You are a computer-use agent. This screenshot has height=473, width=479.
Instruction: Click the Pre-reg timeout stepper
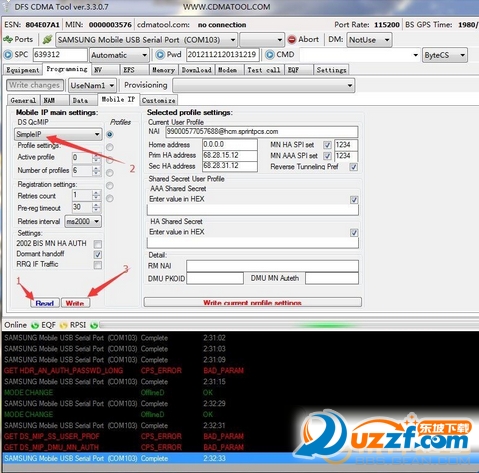click(x=96, y=207)
